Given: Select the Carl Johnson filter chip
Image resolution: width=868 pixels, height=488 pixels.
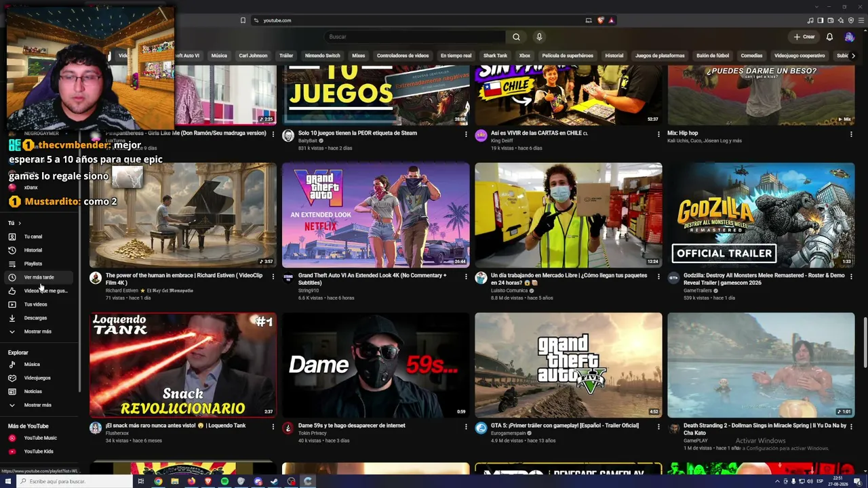Looking at the screenshot, I should pos(253,56).
